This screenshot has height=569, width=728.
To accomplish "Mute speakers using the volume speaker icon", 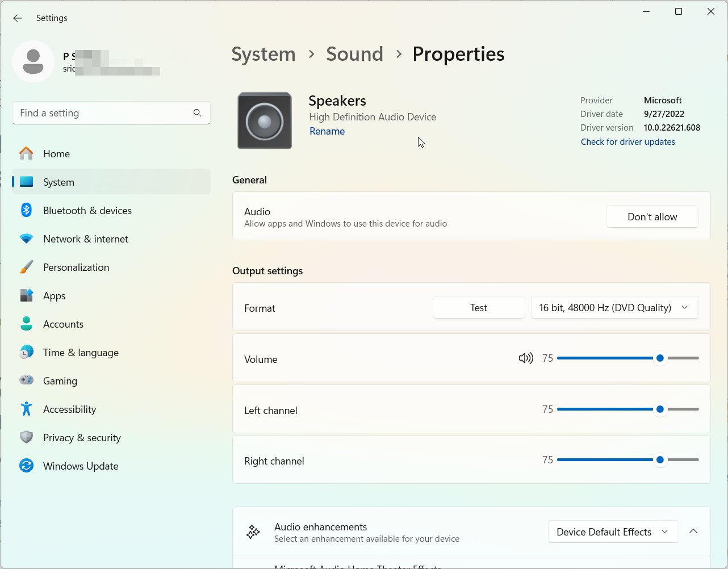I will pos(526,358).
